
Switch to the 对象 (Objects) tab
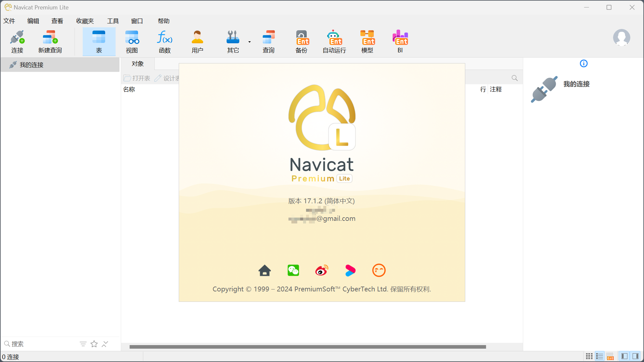[137, 64]
